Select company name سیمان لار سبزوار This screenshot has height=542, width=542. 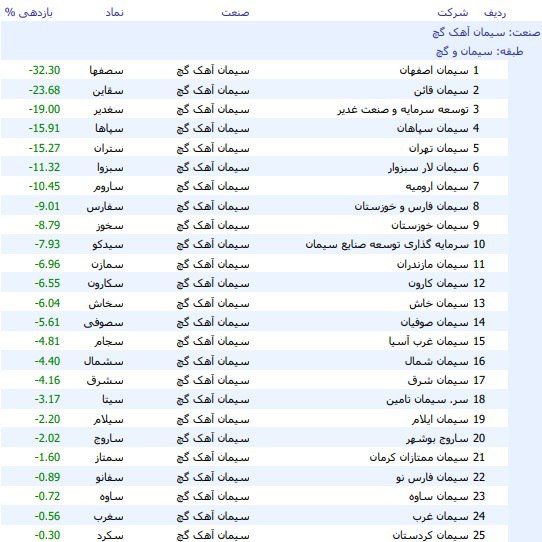[428, 168]
